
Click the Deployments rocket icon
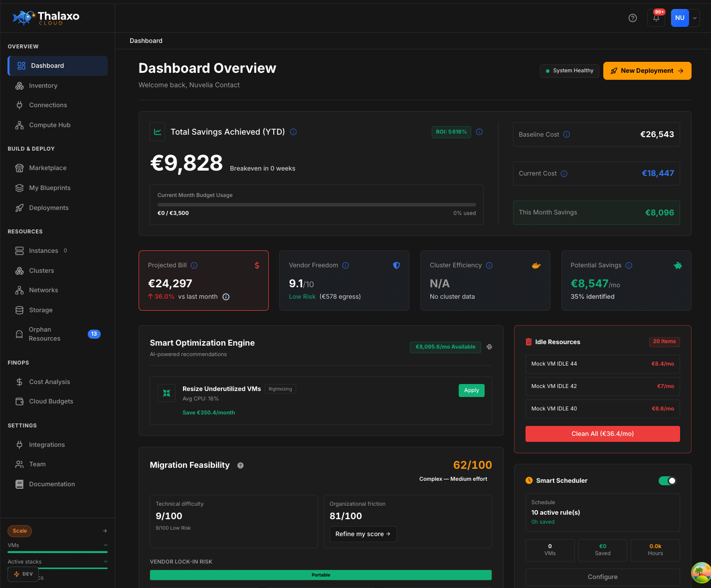(x=19, y=208)
